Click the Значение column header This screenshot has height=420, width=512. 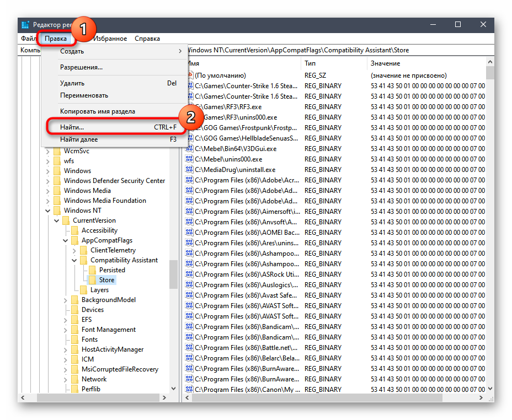point(425,63)
